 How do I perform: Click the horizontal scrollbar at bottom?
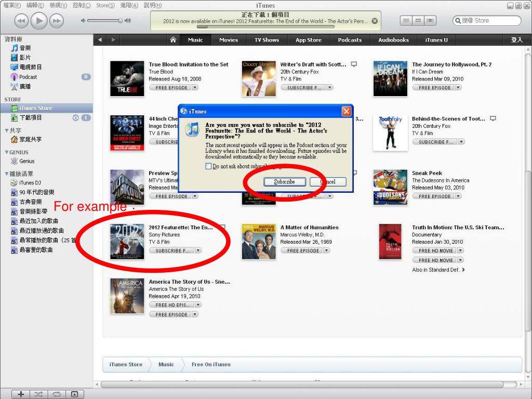point(302,384)
